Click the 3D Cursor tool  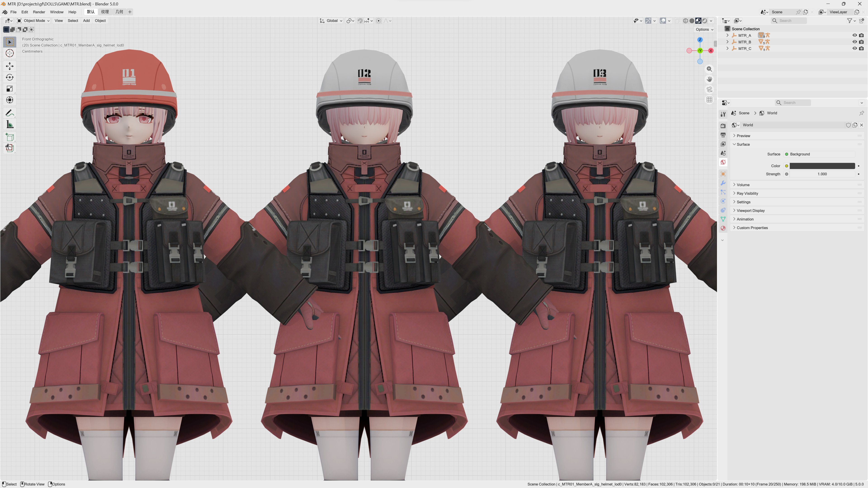(x=10, y=53)
